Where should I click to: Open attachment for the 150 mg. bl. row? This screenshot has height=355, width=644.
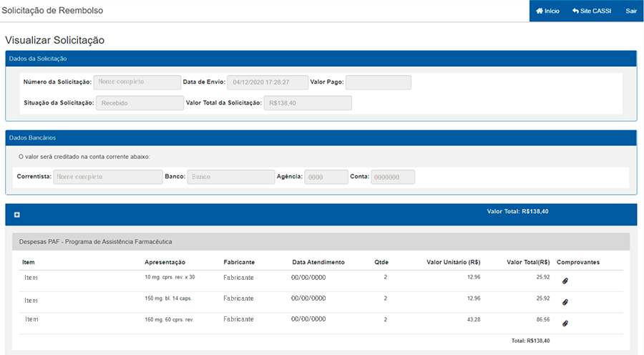[565, 303]
